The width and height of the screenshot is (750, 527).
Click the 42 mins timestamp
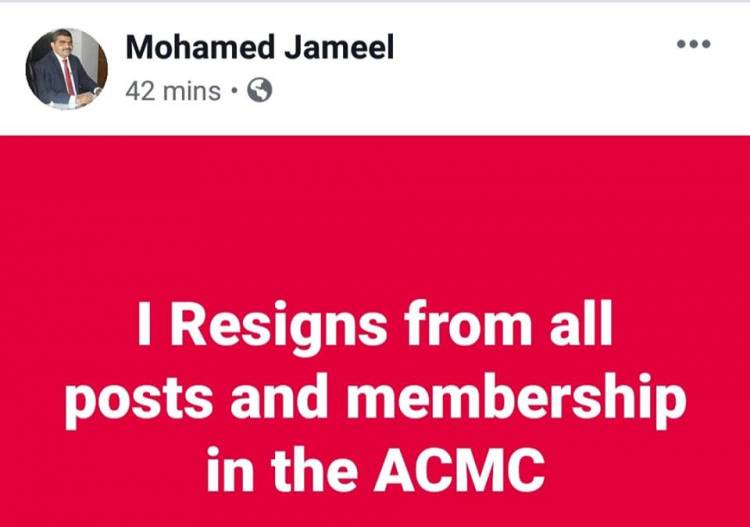click(173, 91)
